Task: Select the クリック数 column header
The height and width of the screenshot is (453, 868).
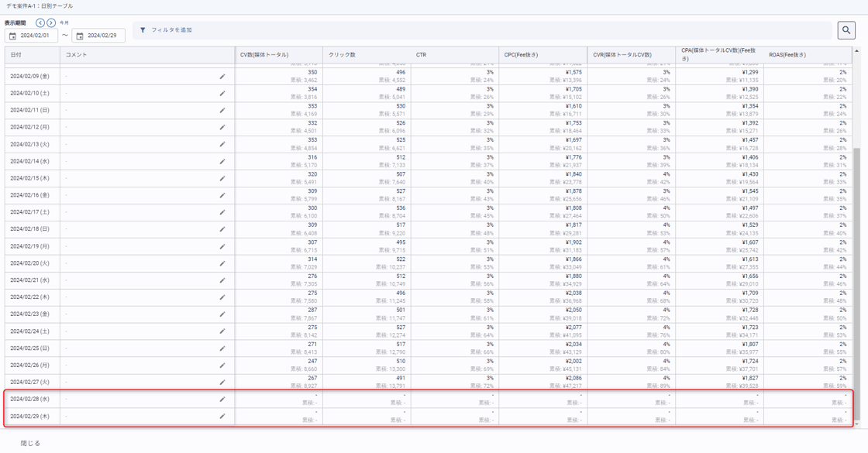Action: 342,55
